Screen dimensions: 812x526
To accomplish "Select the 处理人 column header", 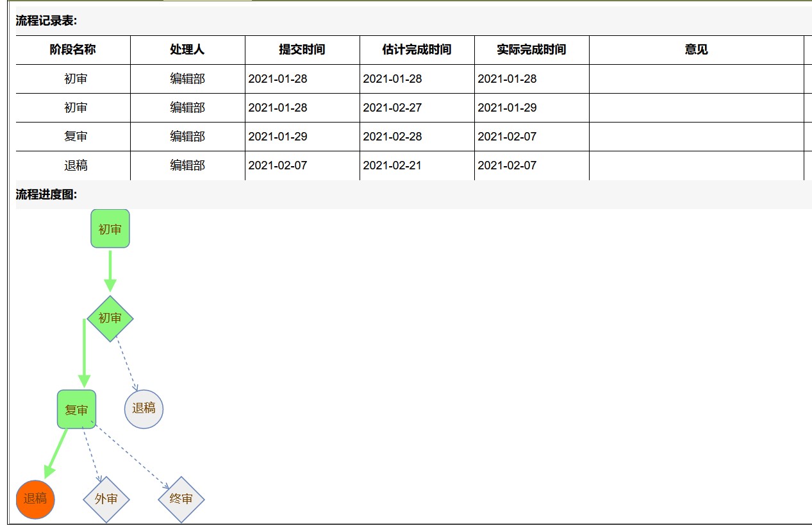I will [187, 50].
